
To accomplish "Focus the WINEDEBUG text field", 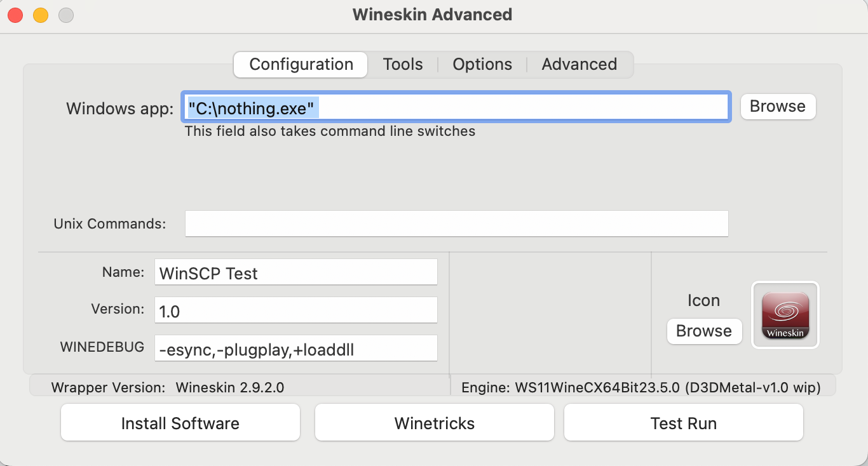I will (295, 349).
